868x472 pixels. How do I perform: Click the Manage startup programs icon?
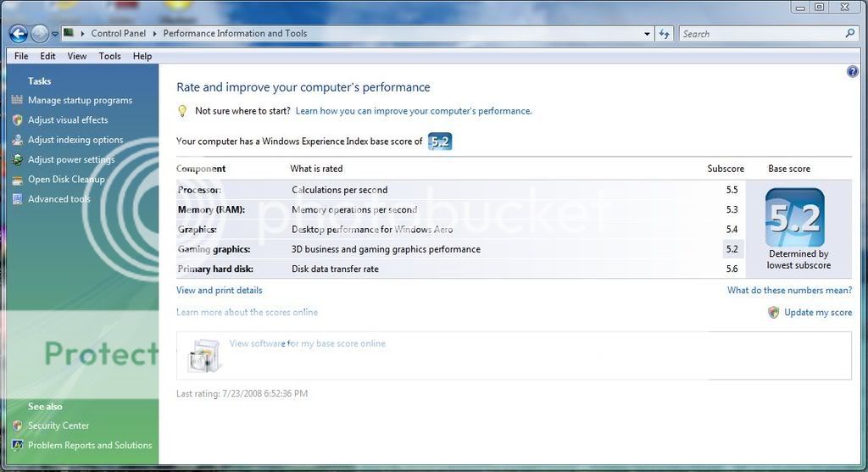point(17,100)
